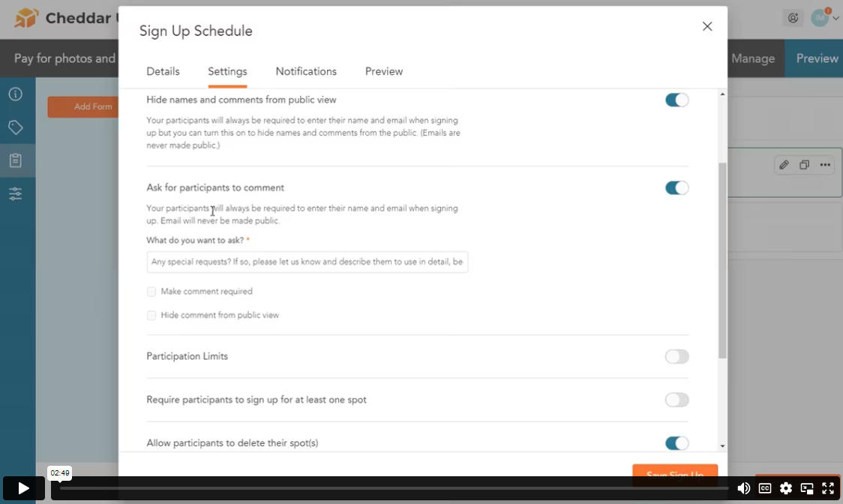843x504 pixels.
Task: Switch to the Details tab
Action: click(x=163, y=71)
